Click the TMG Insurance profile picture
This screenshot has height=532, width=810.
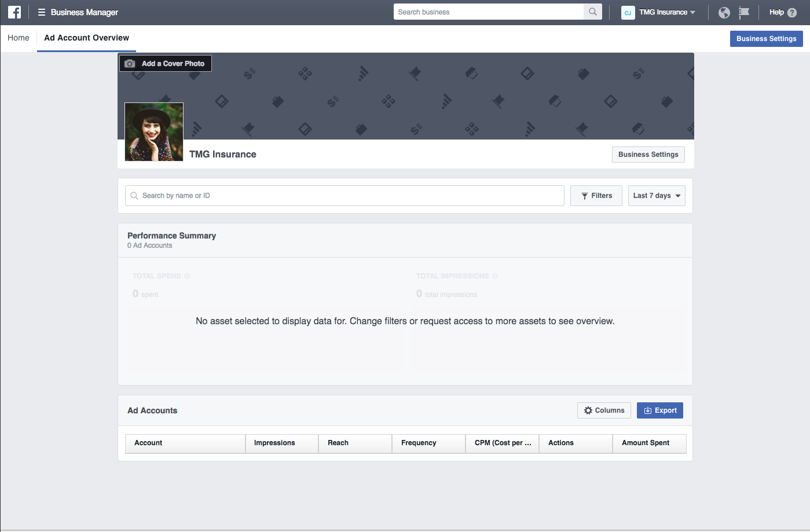pos(154,132)
